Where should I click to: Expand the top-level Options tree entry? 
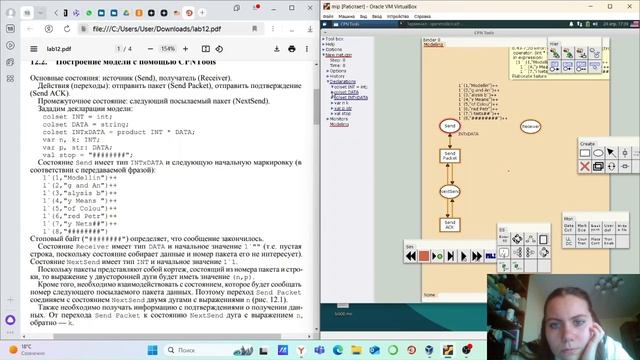click(324, 50)
